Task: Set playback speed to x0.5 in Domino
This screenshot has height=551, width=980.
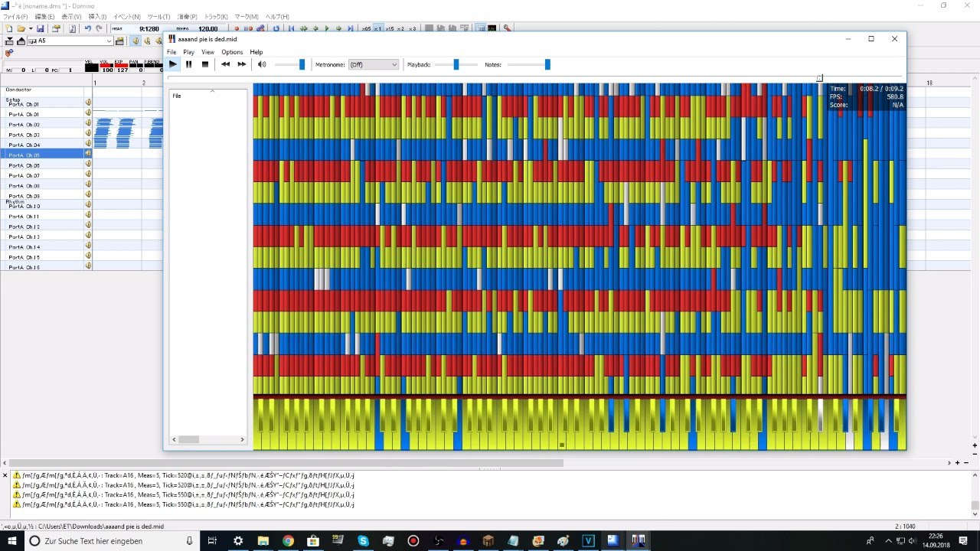Action: pyautogui.click(x=366, y=28)
